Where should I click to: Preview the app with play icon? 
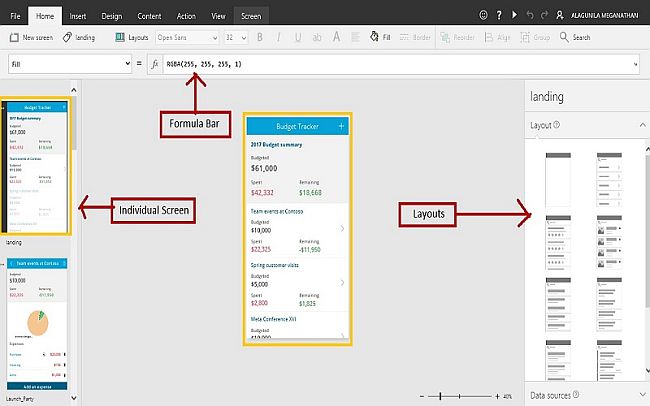point(514,15)
